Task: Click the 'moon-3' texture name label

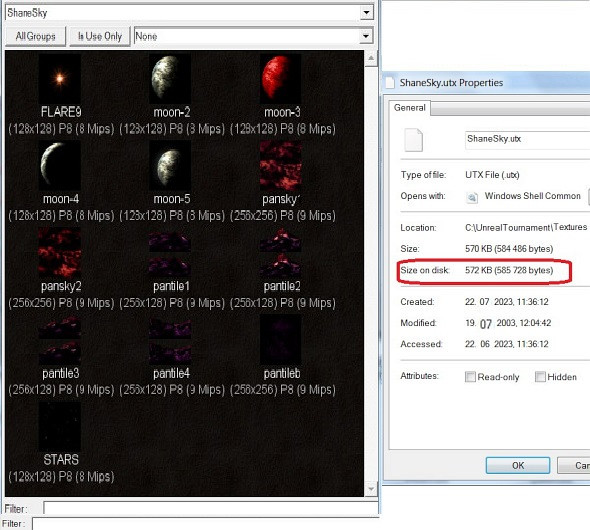Action: point(282,112)
